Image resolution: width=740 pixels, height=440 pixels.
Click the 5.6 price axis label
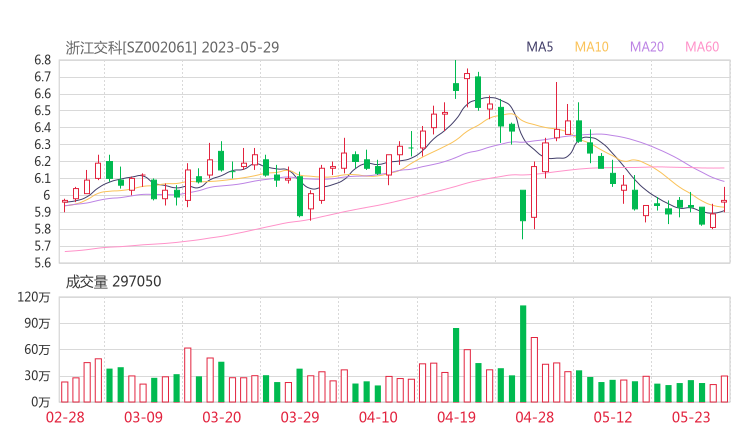[42, 263]
